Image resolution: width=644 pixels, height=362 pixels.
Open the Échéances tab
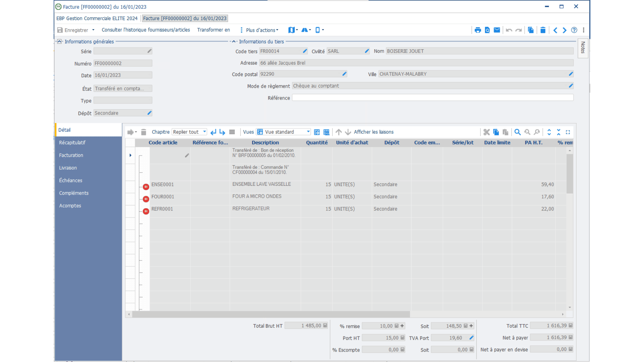point(71,180)
